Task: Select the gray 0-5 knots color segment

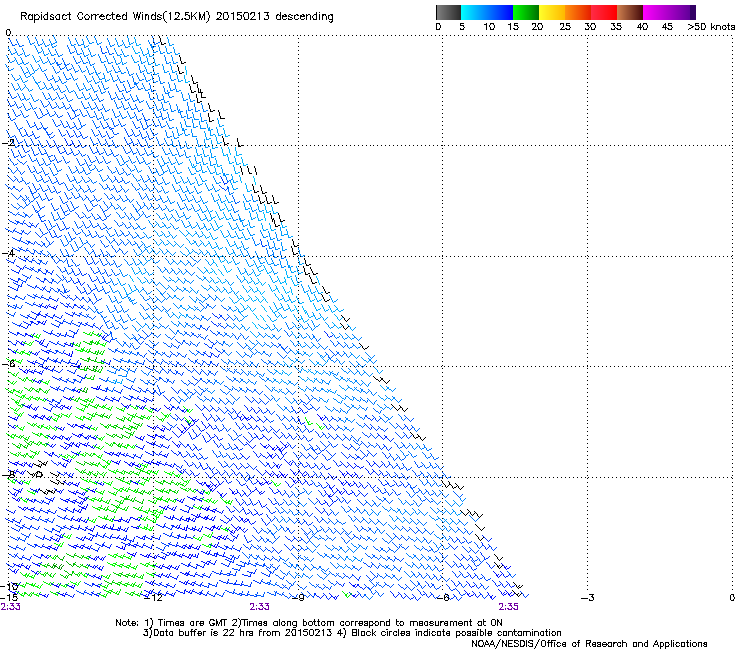Action: [448, 12]
